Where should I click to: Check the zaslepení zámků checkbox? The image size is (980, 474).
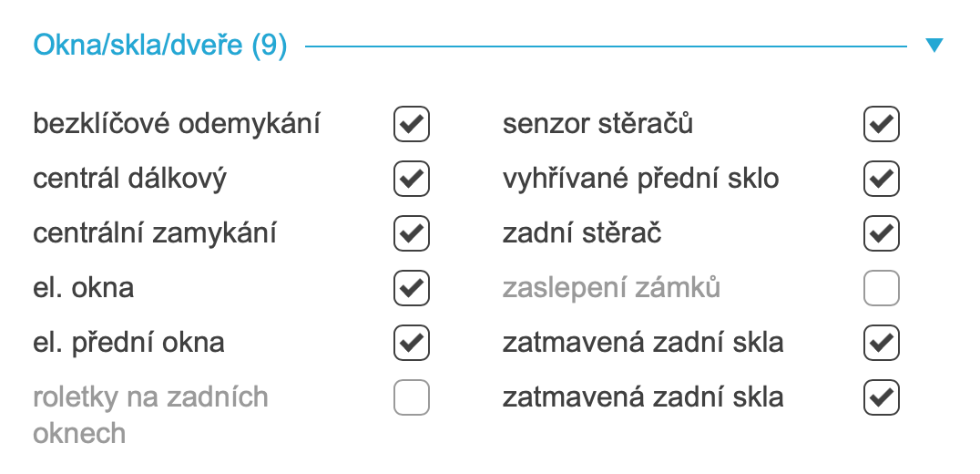[881, 289]
